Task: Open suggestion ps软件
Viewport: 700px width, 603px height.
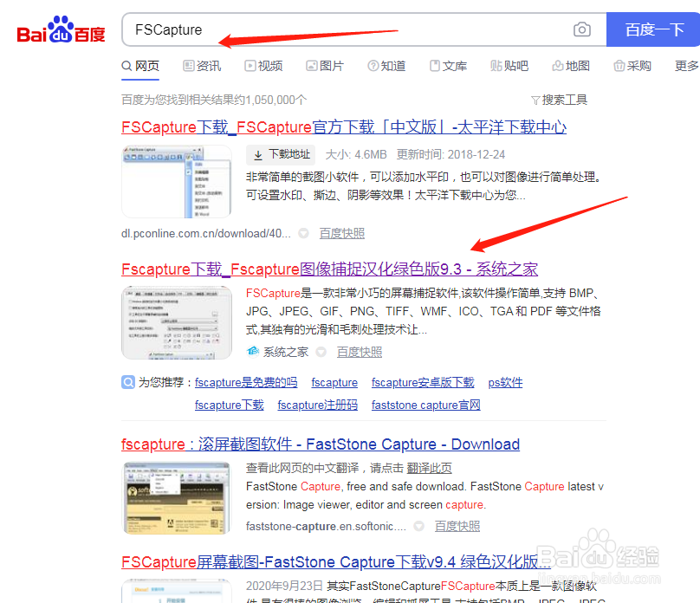Action: point(505,383)
